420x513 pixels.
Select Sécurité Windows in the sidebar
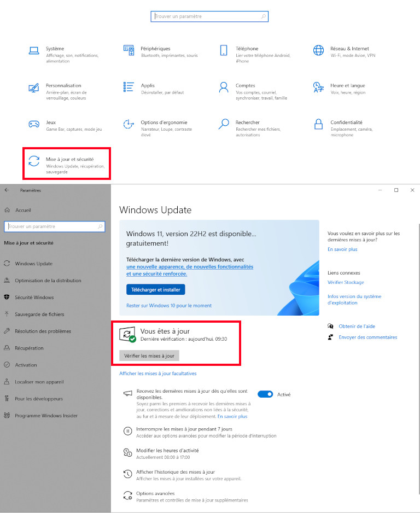pos(34,298)
